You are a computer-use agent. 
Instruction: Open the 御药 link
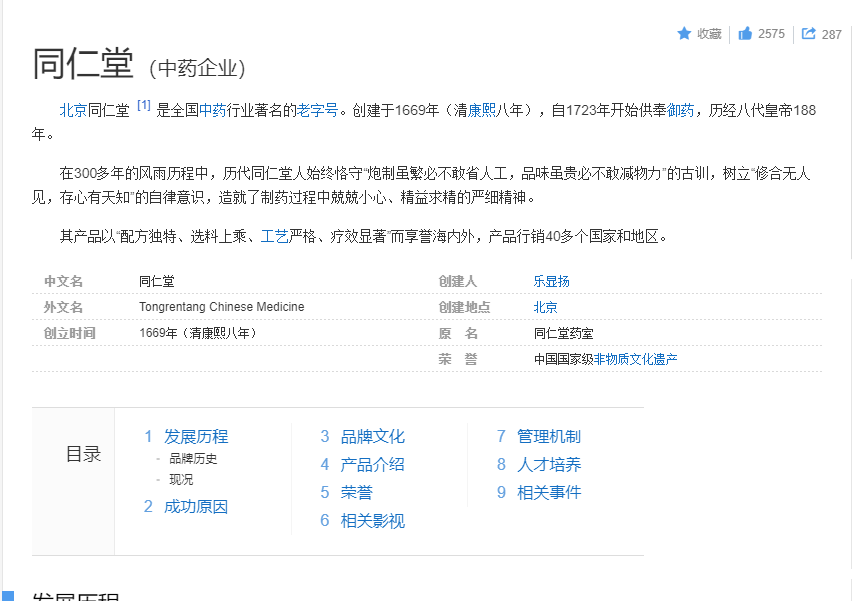681,110
